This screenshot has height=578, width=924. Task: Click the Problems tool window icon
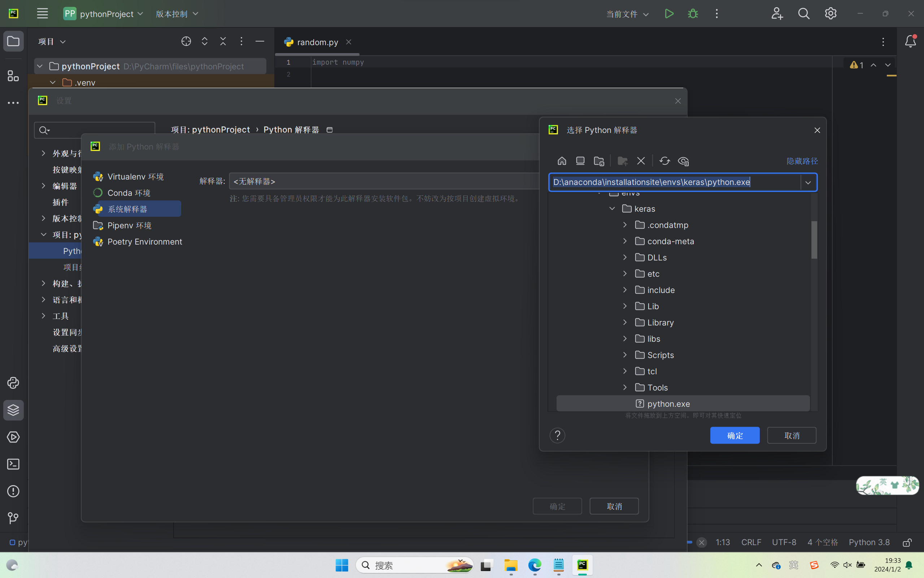pos(13,491)
